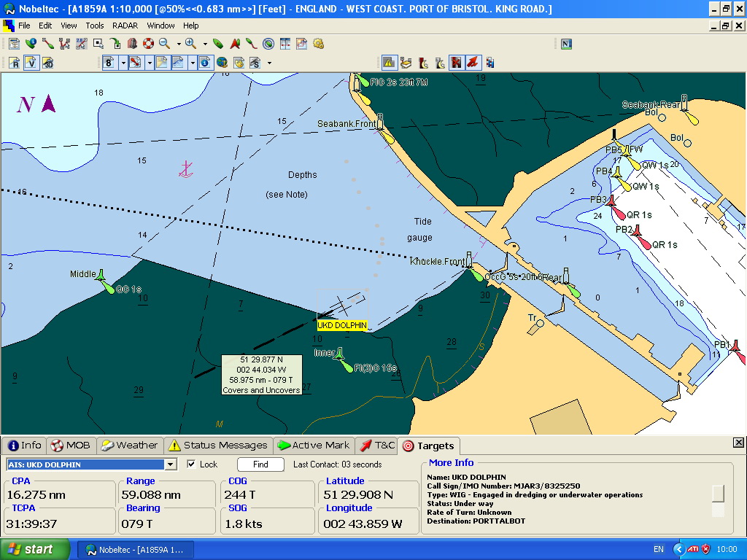Viewport: 747px width, 560px height.
Task: Open the settings gears icon
Action: (318, 44)
